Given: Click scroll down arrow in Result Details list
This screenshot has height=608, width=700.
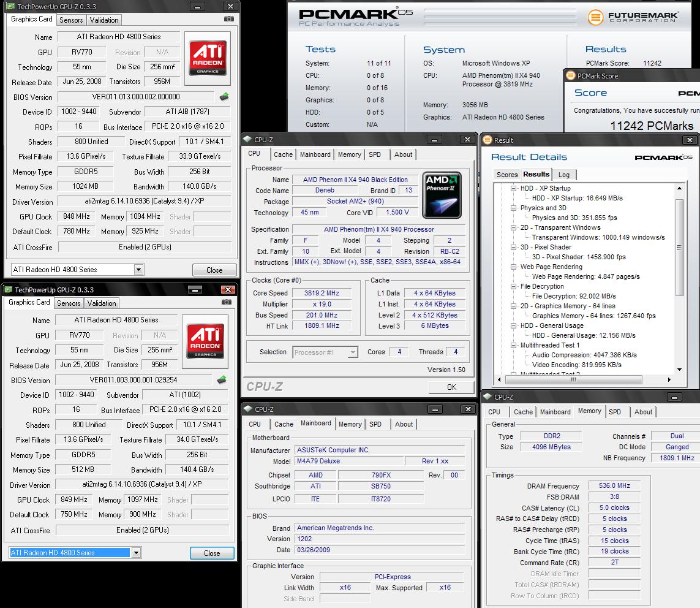Looking at the screenshot, I should (679, 370).
